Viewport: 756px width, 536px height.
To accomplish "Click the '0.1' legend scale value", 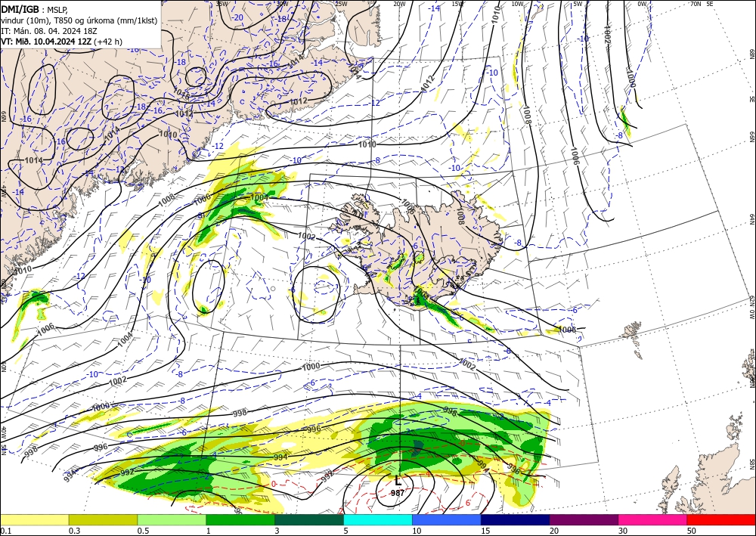I will pyautogui.click(x=6, y=531).
